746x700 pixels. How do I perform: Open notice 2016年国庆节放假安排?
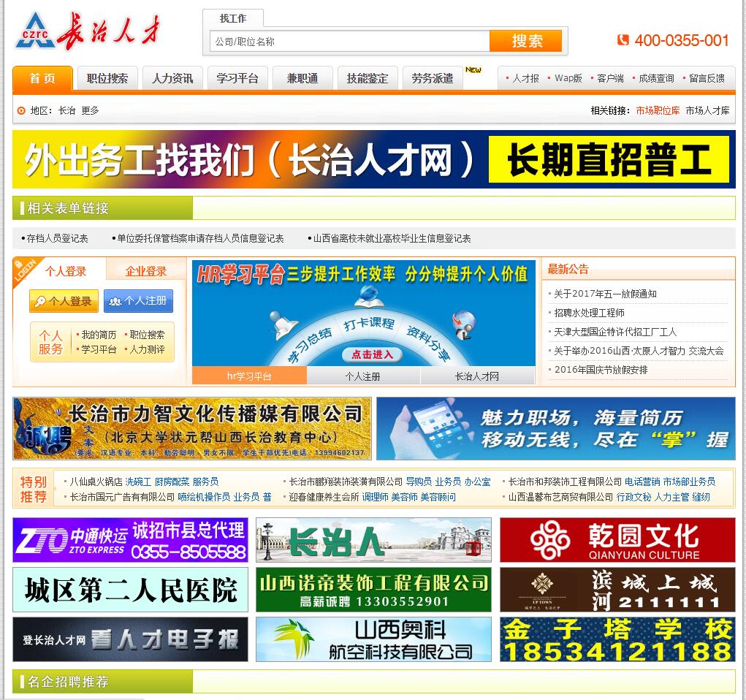pos(601,370)
